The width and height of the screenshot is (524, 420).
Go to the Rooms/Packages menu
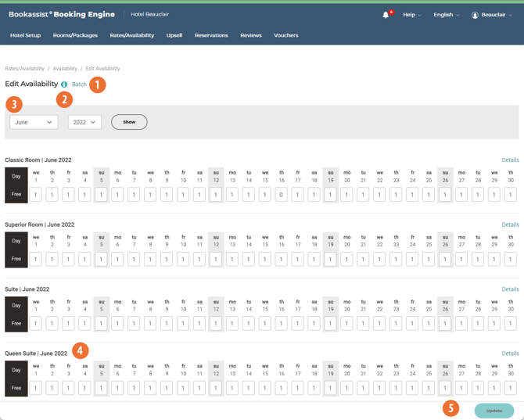(x=75, y=35)
